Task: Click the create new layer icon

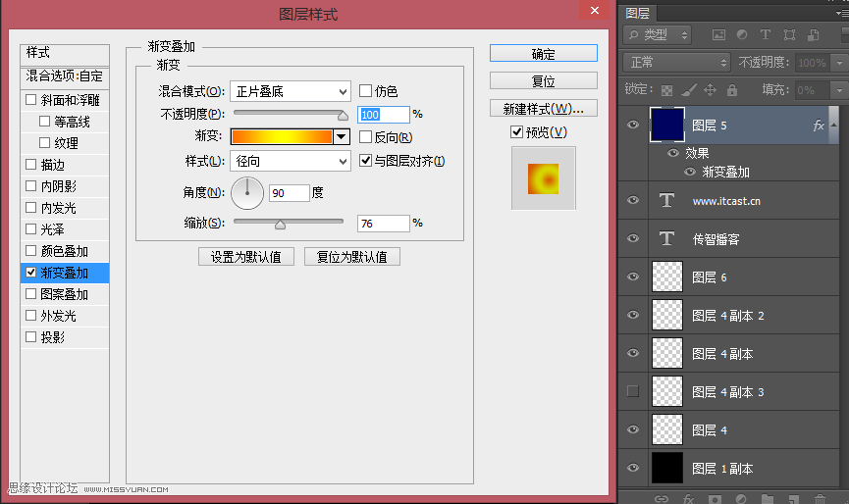Action: tap(793, 498)
